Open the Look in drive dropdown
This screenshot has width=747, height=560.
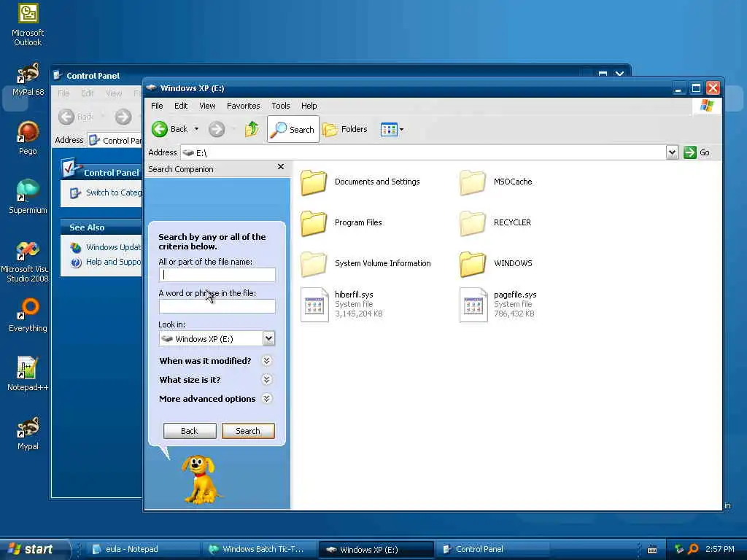click(268, 338)
